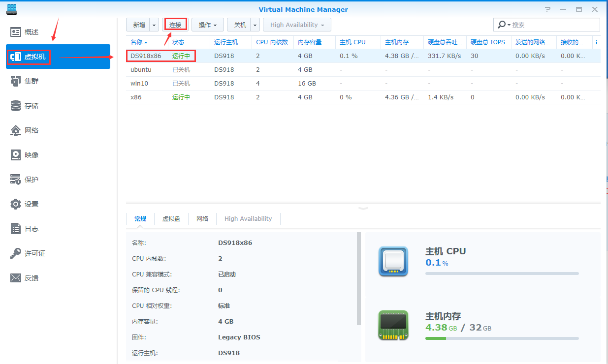Image resolution: width=608 pixels, height=364 pixels.
Task: Open the 概述 overview icon in sidebar
Action: pos(16,32)
